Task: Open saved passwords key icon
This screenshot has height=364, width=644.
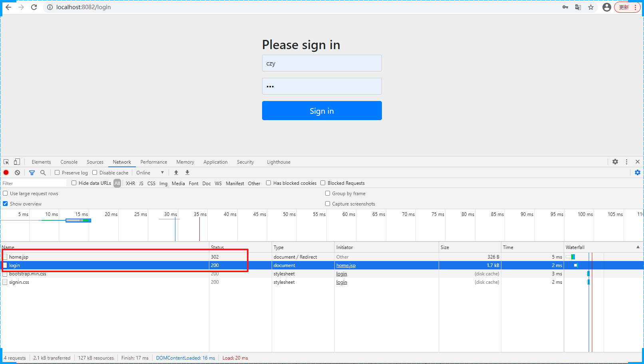Action: pos(565,7)
